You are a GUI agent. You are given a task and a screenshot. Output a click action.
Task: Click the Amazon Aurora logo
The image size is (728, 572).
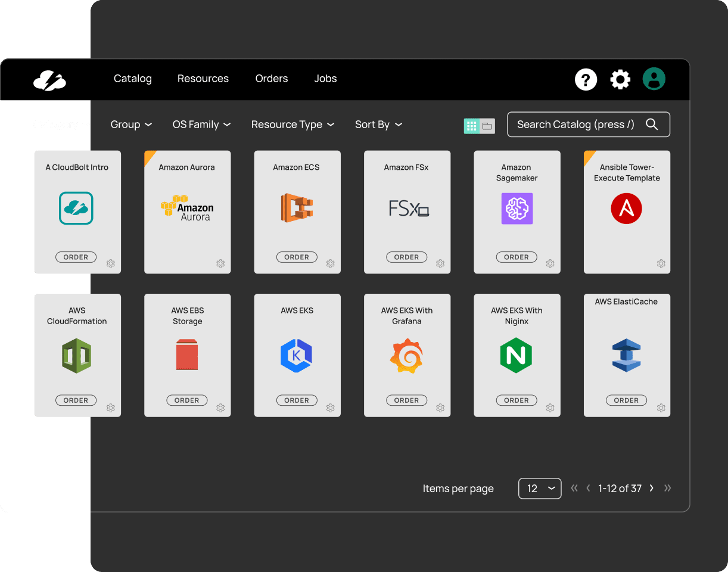(187, 208)
